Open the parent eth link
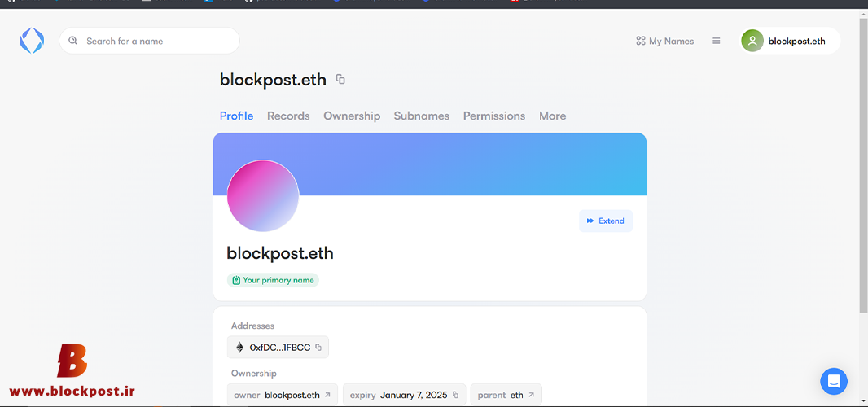Viewport: 868px width, 407px height. [x=506, y=395]
